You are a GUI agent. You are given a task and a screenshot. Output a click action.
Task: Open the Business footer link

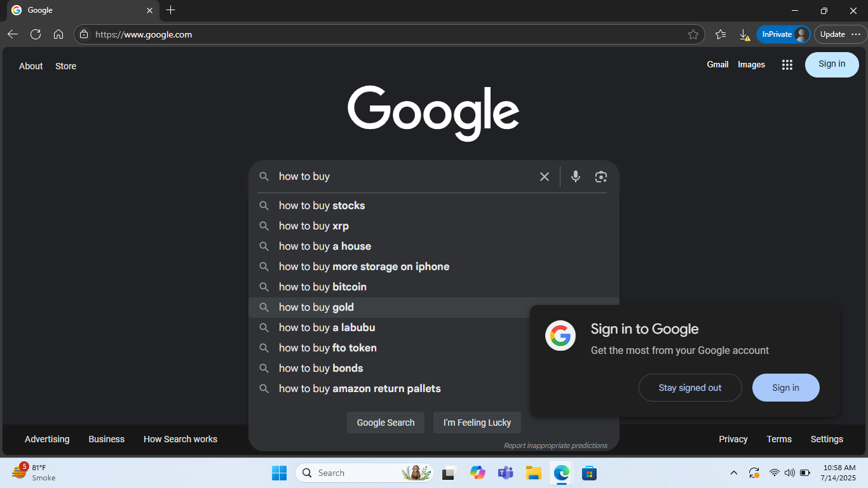pos(107,439)
